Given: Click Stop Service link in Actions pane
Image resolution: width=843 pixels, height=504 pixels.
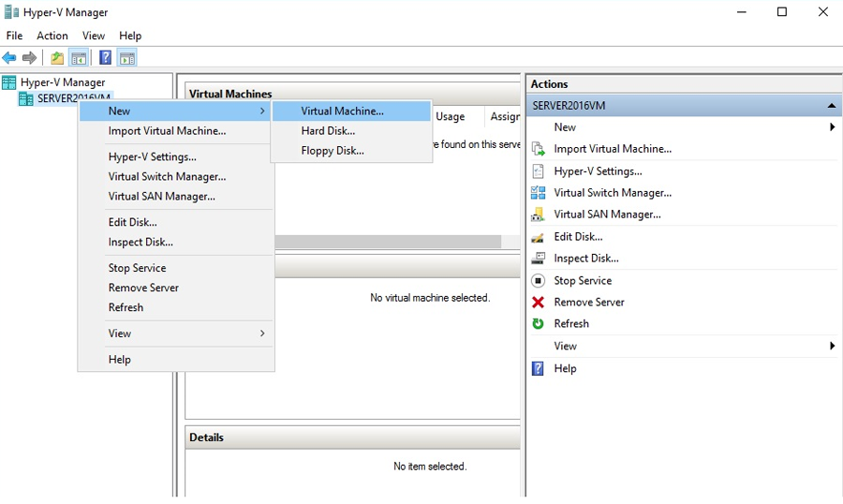Looking at the screenshot, I should (x=583, y=281).
